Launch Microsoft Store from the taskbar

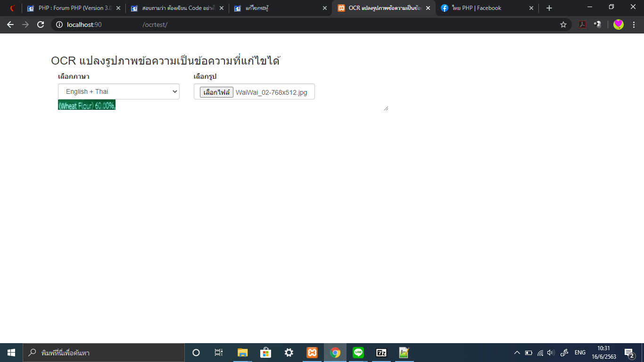(x=265, y=353)
